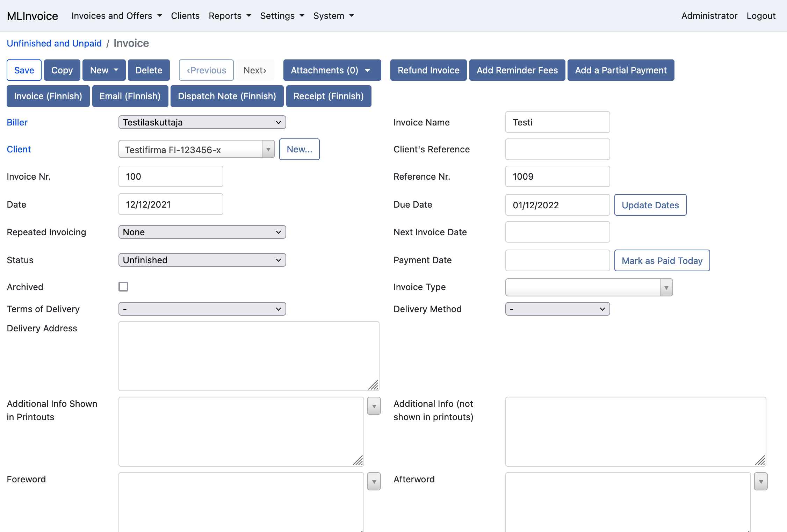Open the Settings menu

[282, 16]
